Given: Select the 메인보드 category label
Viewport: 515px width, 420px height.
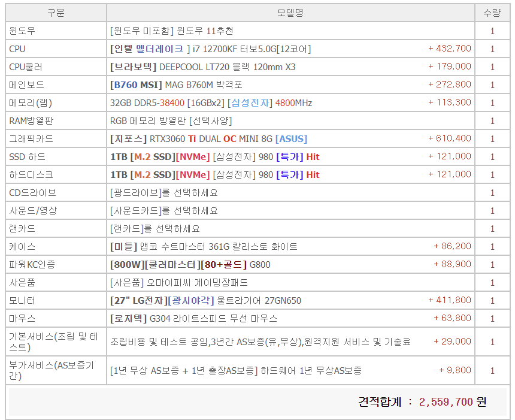Looking at the screenshot, I should [x=26, y=85].
